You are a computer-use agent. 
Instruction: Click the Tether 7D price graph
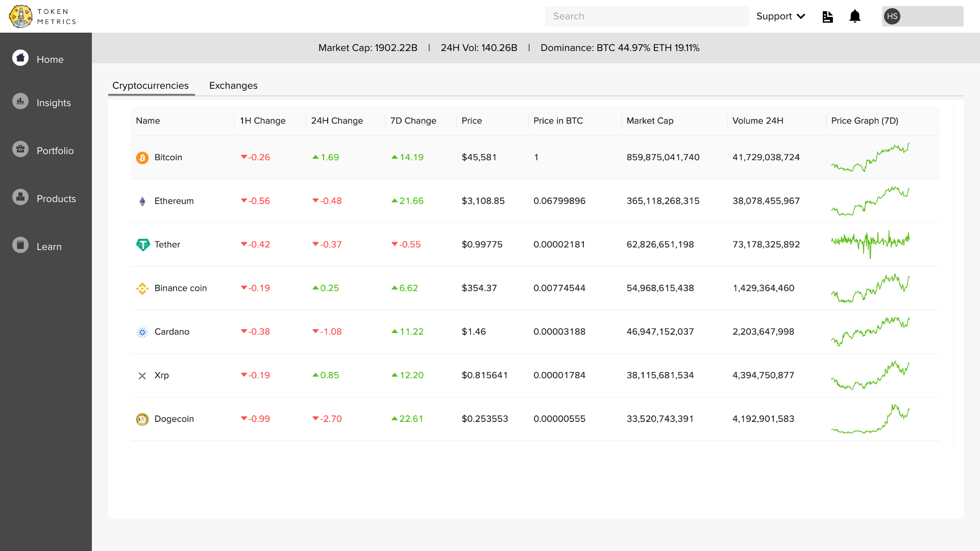pos(870,244)
